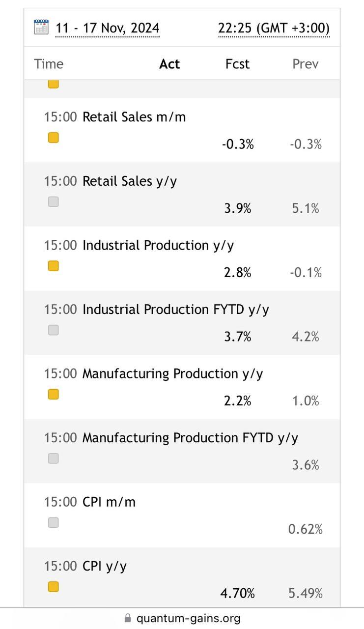Click gray marker for Manufacturing Production FYTD y/y
Image resolution: width=364 pixels, height=629 pixels.
pos(54,458)
